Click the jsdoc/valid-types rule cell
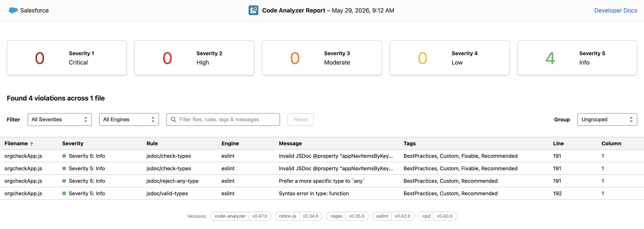 coord(167,193)
